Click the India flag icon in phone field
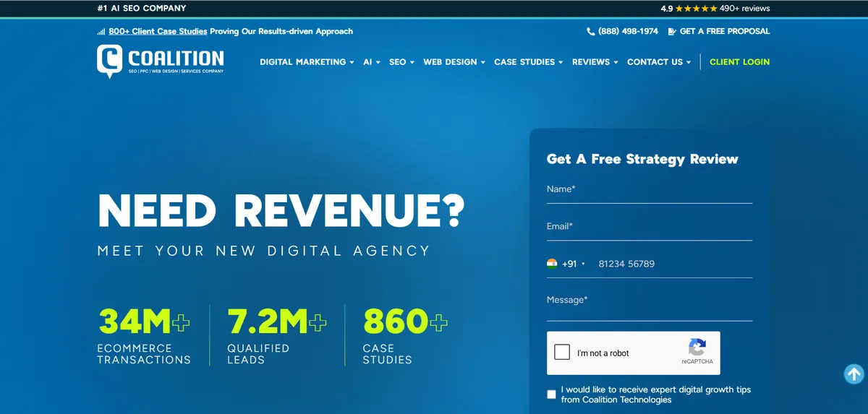This screenshot has width=868, height=414. pyautogui.click(x=553, y=264)
